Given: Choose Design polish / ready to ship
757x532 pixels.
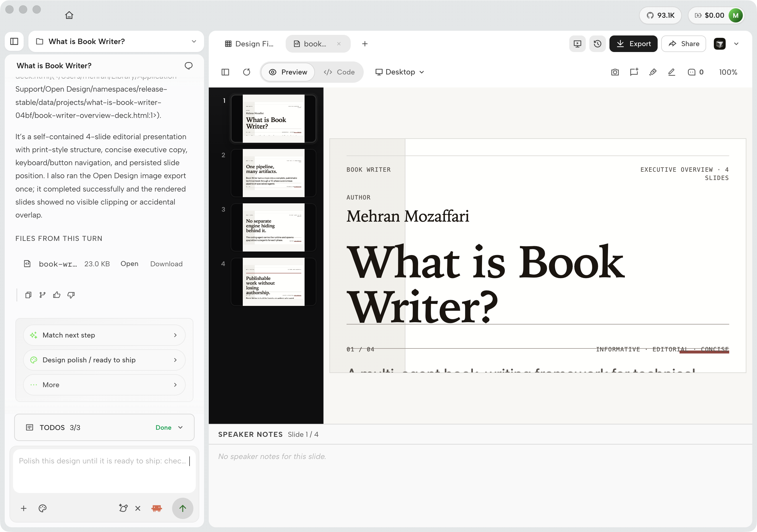Looking at the screenshot, I should pos(104,360).
